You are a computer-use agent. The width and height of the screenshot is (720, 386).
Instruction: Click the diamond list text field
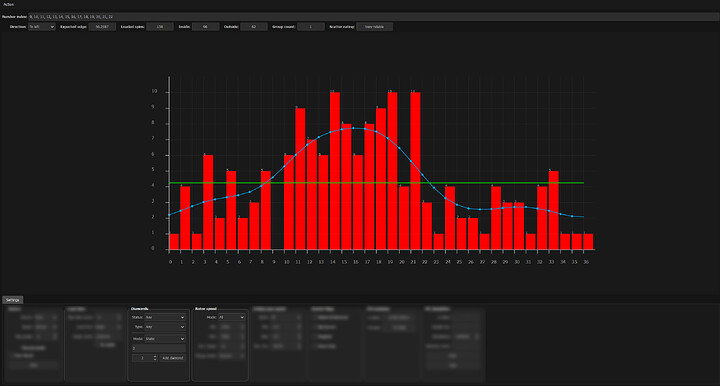point(159,348)
